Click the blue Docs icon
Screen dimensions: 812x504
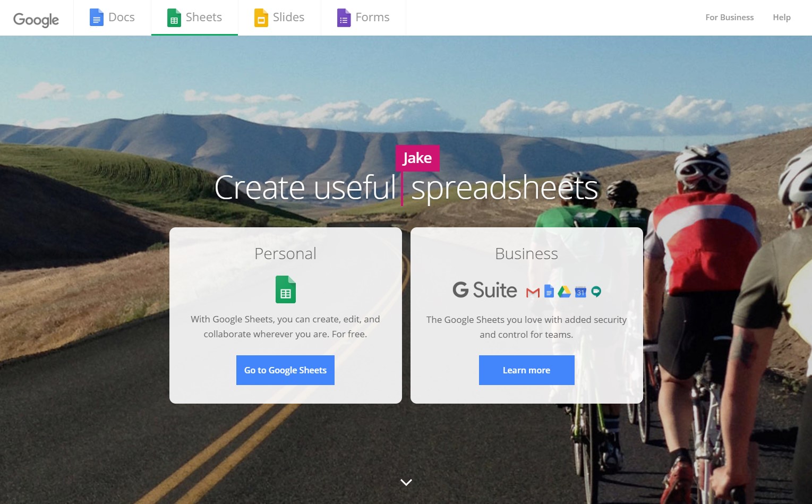click(x=96, y=18)
